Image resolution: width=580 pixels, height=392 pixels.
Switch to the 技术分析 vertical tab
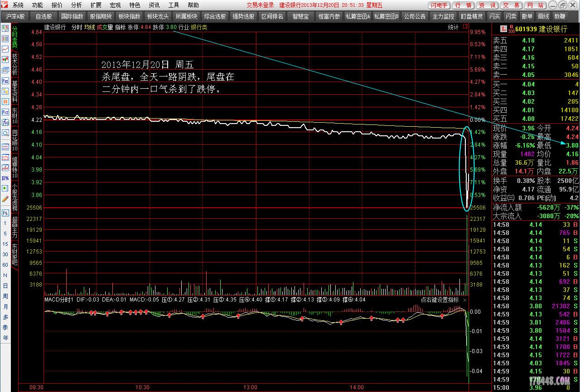[14, 64]
